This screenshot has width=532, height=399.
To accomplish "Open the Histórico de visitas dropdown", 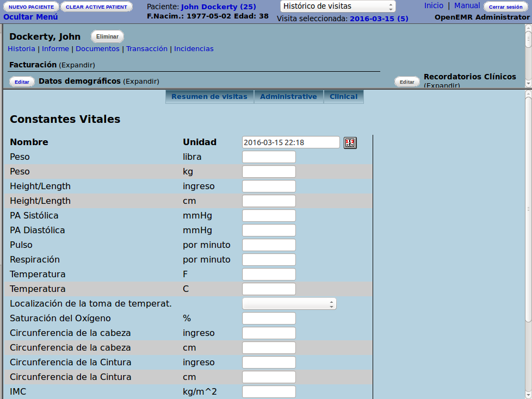I will [338, 7].
